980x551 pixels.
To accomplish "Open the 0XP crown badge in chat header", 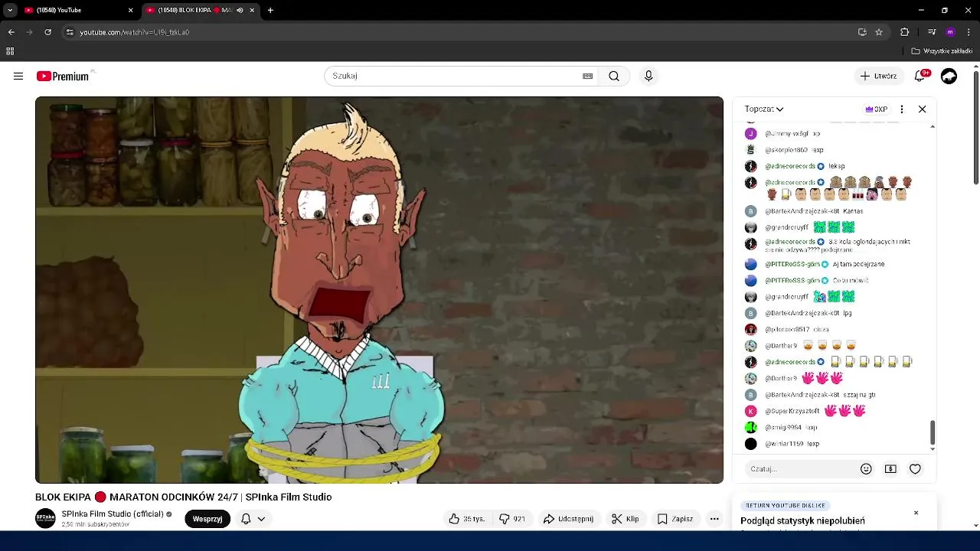I will (877, 109).
